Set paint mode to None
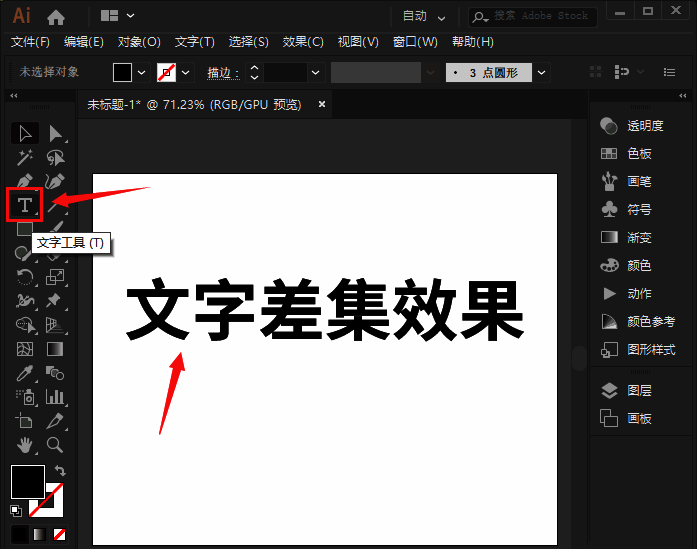 point(59,534)
